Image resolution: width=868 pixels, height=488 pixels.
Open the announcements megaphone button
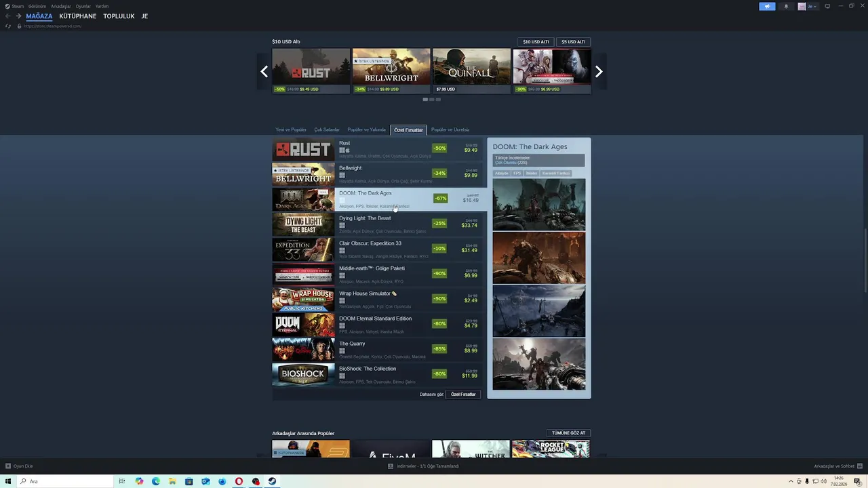click(767, 6)
